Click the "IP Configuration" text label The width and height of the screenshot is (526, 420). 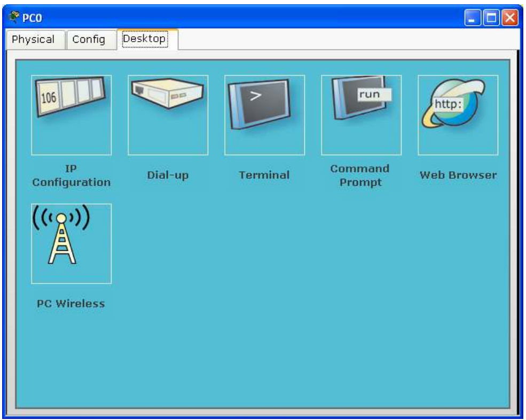click(x=71, y=175)
